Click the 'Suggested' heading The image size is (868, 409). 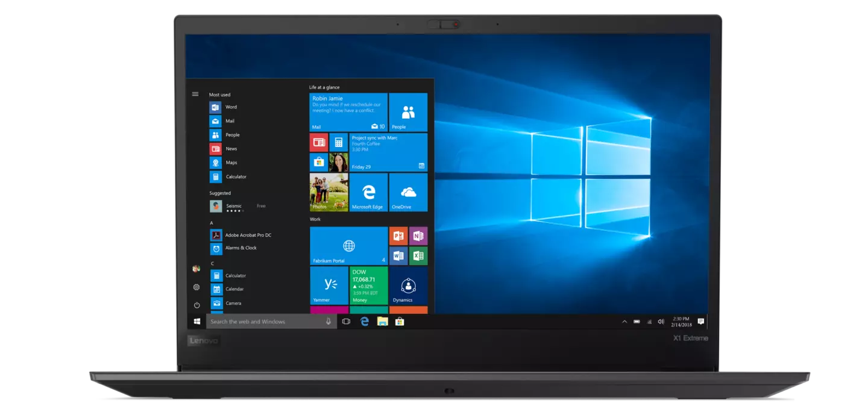220,193
